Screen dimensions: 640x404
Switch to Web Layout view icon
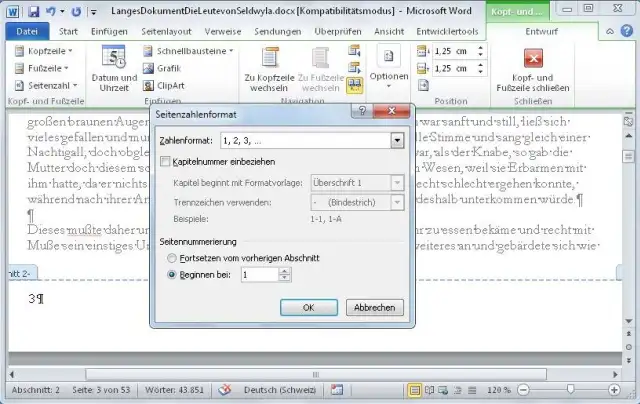(x=443, y=390)
